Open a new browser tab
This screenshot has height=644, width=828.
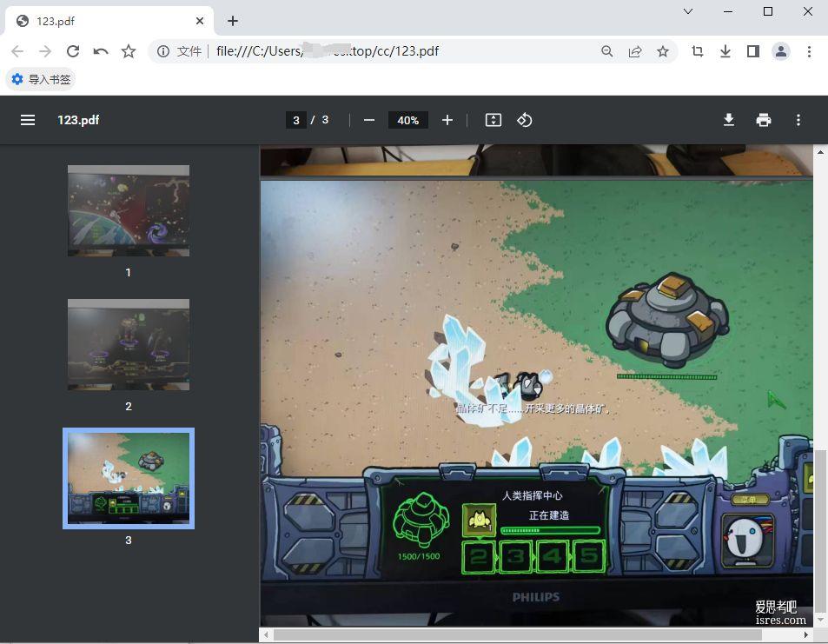click(233, 21)
